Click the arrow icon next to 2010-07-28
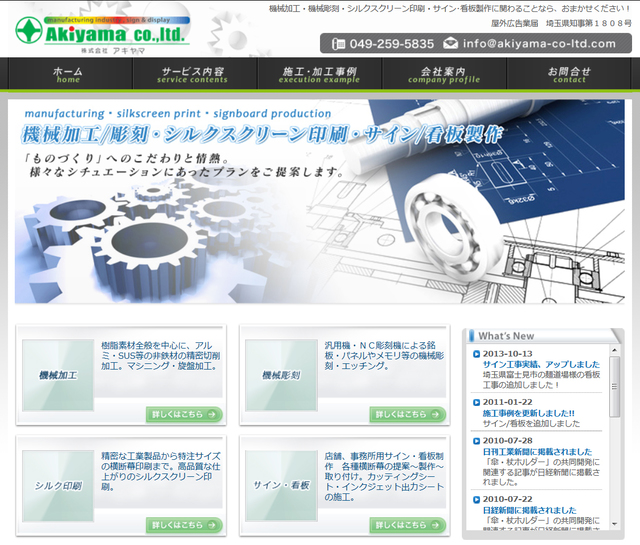The image size is (640, 545). 475,440
